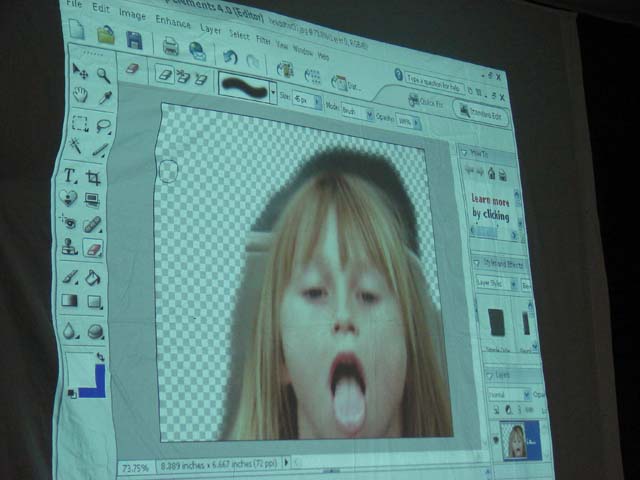640x480 pixels.
Task: Open the Enhance menu
Action: [173, 20]
